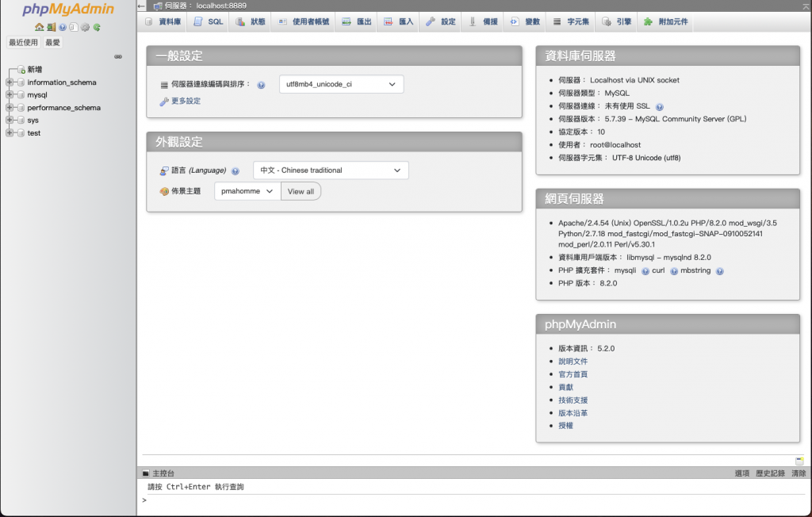This screenshot has width=812, height=517.
Task: Open the utf8mb4_unicode_ci collation dropdown
Action: click(341, 84)
